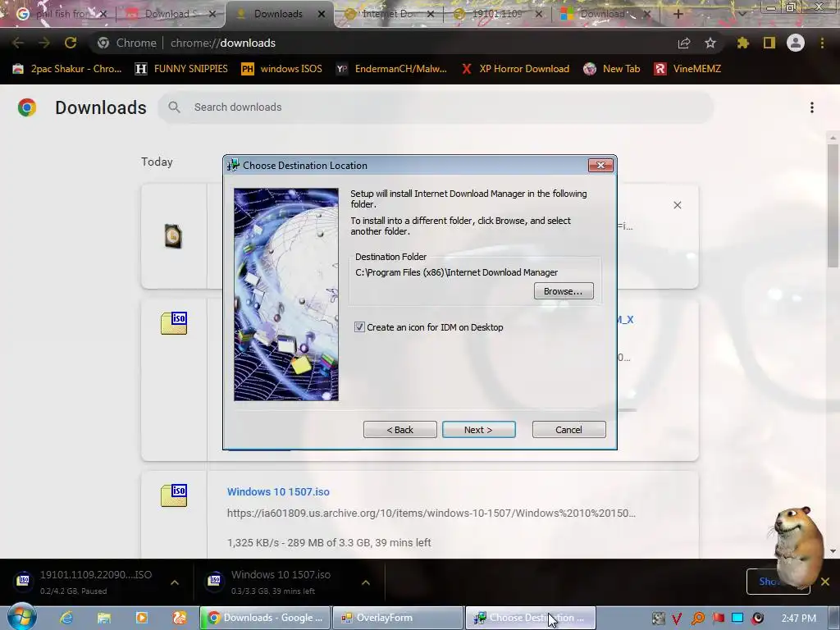
Task: Open the EndermanCH/Malw... bookmark
Action: 391,69
